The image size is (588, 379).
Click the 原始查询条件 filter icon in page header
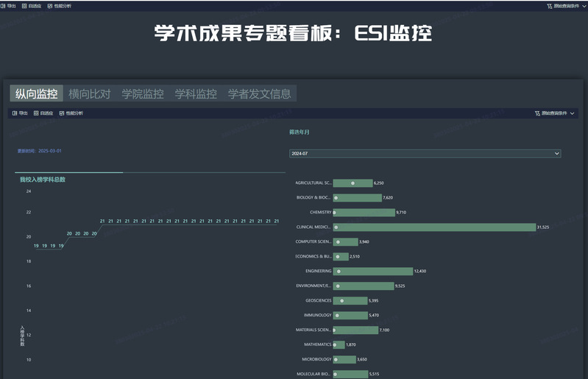point(550,6)
